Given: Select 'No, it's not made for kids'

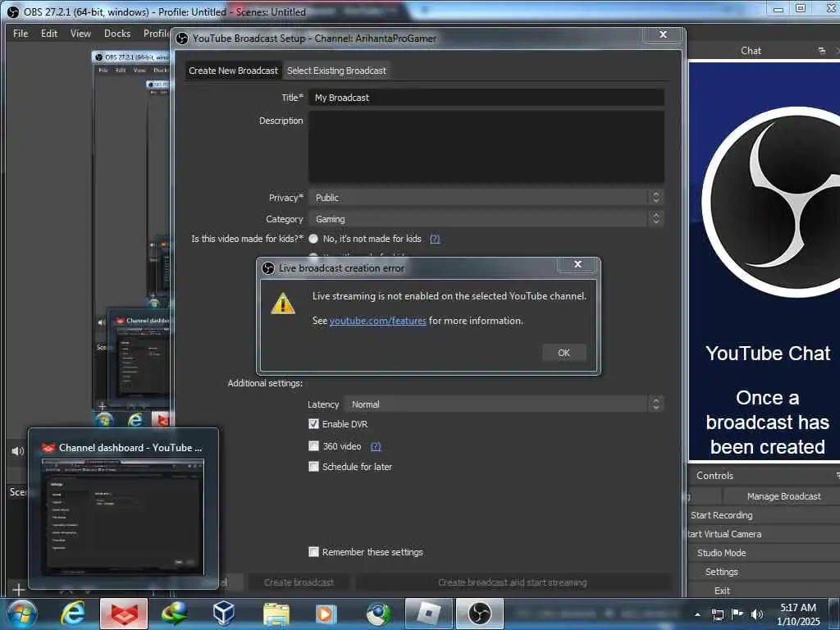Looking at the screenshot, I should coord(313,239).
